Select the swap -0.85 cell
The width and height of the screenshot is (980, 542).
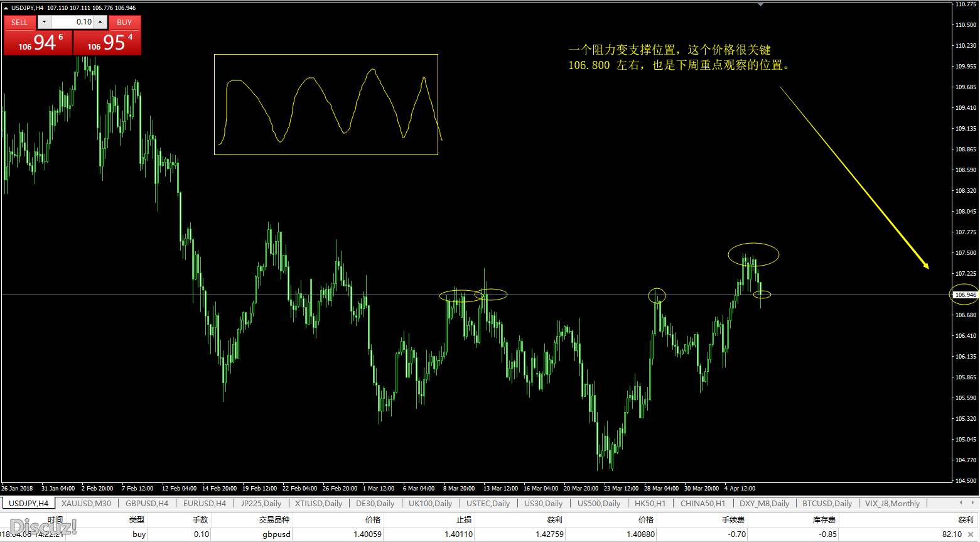tap(827, 534)
